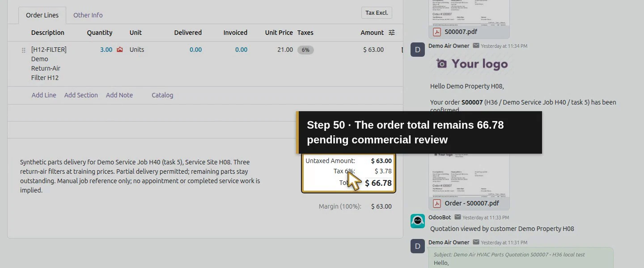Click the invoiced value 0.00
The image size is (644, 268).
click(x=241, y=50)
